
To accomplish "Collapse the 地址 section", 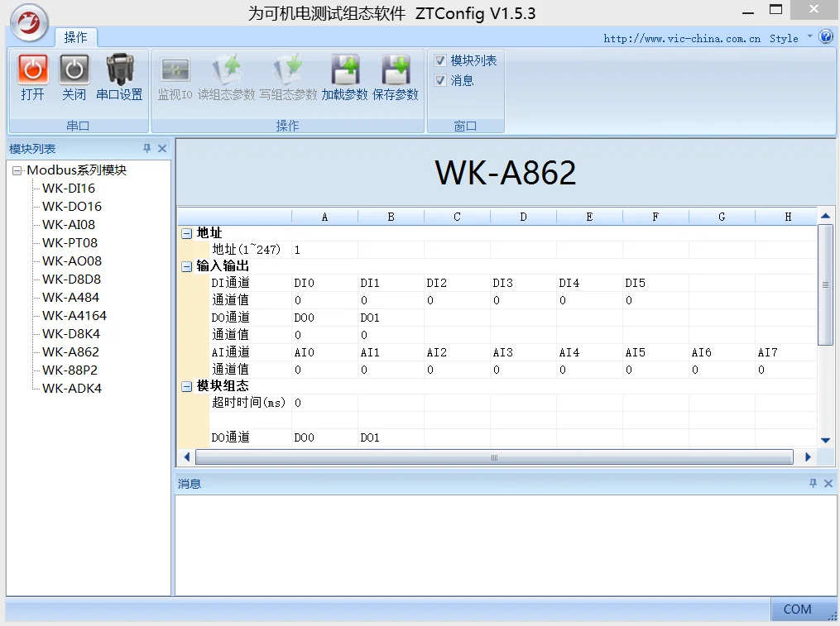I will pyautogui.click(x=186, y=233).
